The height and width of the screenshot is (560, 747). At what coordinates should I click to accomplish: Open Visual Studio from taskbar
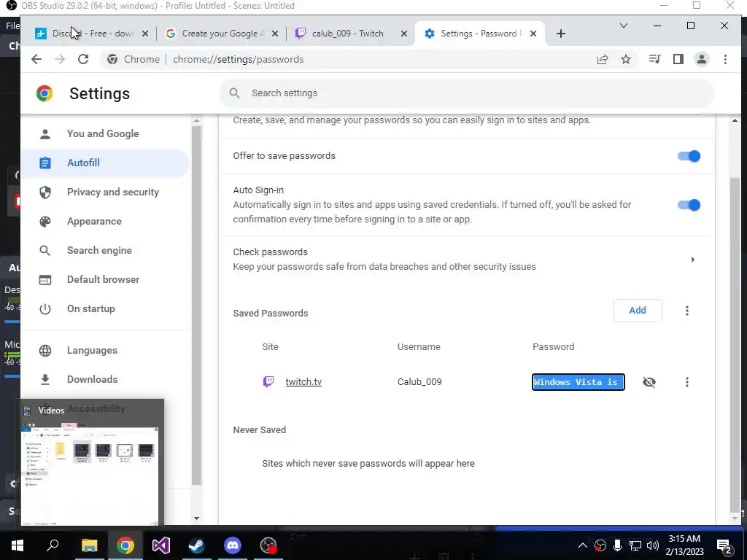tap(161, 545)
